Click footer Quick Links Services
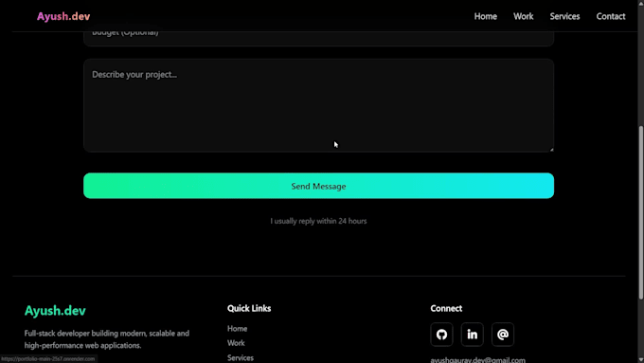 coord(241,357)
